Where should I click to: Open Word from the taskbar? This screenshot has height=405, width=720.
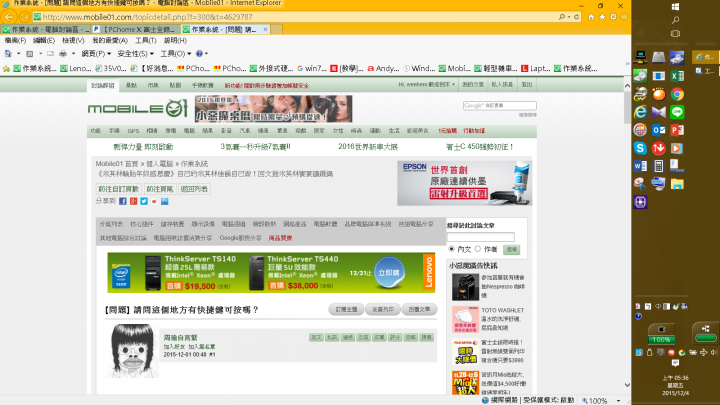point(640,166)
